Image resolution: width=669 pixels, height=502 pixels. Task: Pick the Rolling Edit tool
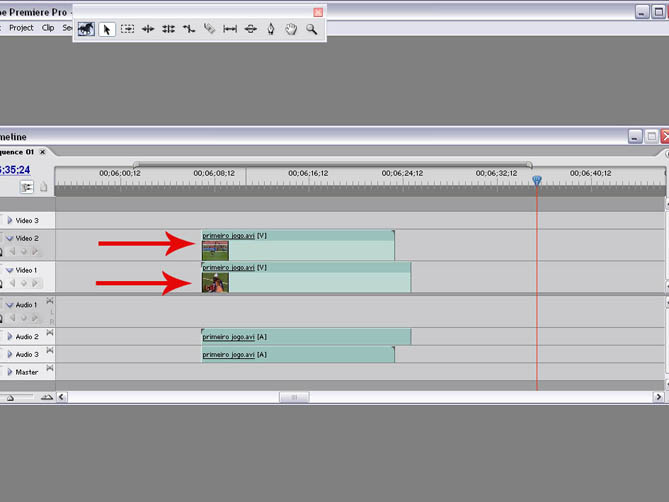click(x=169, y=30)
